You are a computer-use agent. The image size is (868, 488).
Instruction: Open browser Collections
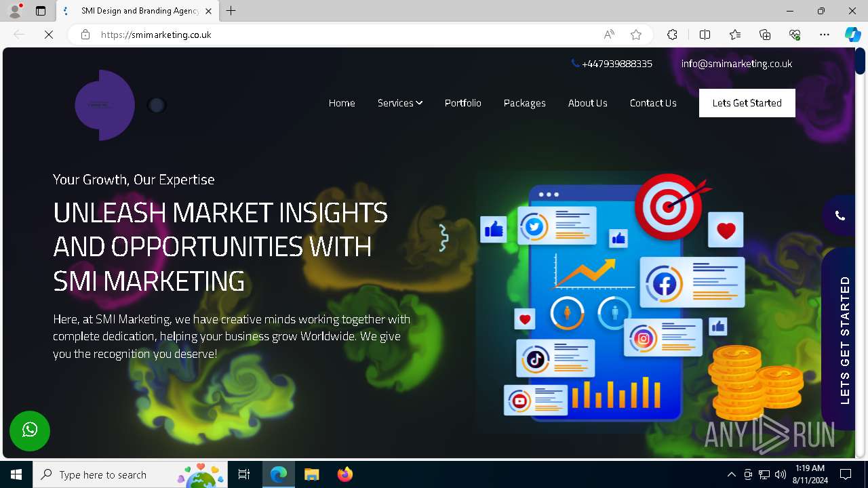coord(765,35)
